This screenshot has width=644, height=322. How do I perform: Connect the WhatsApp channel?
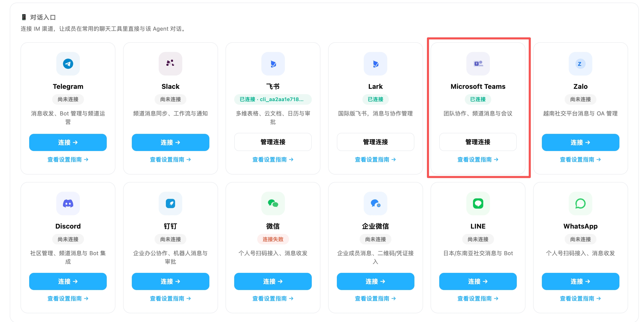581,281
